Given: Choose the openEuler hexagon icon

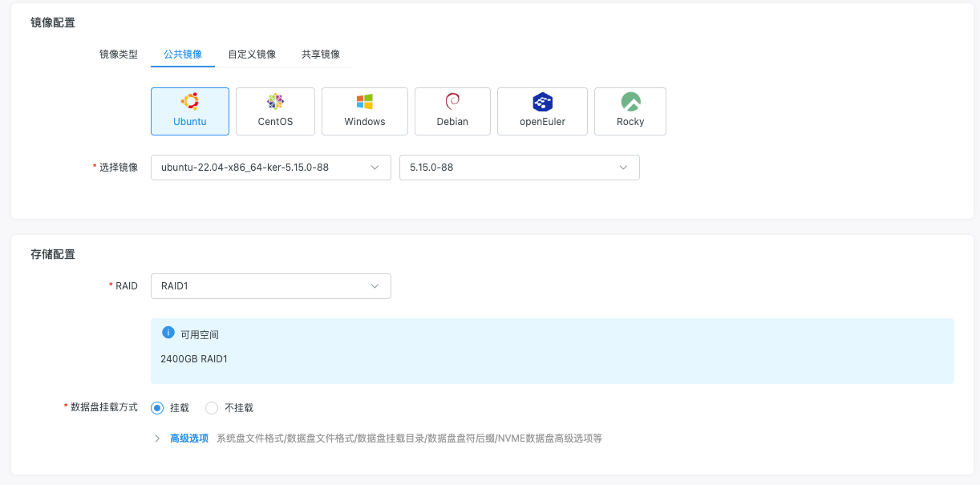Looking at the screenshot, I should pyautogui.click(x=542, y=102).
